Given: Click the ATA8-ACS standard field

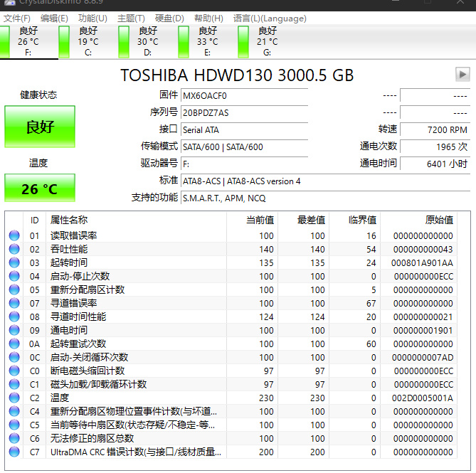Looking at the screenshot, I should point(325,181).
